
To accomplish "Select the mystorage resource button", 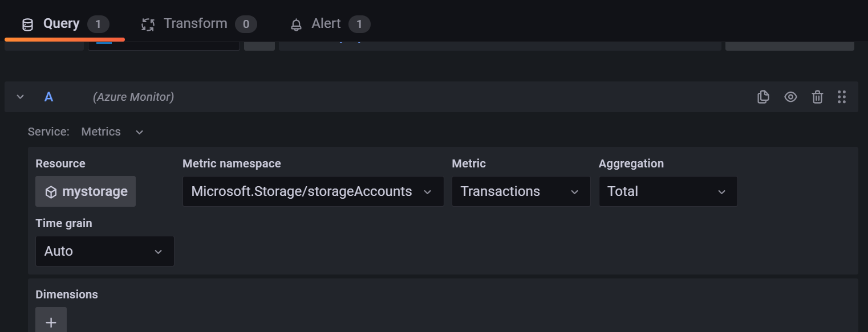I will (x=86, y=191).
